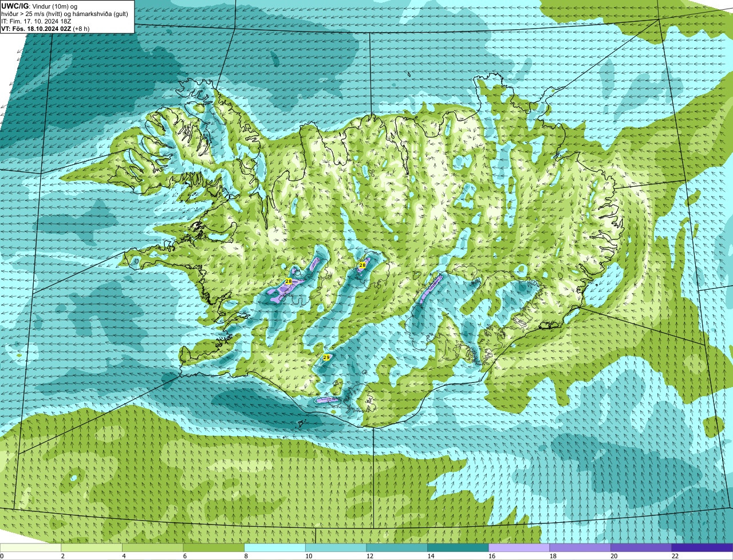Image resolution: width=733 pixels, height=560 pixels.
Task: Select the above-22 m/s dark indigo swatch
Action: click(702, 547)
